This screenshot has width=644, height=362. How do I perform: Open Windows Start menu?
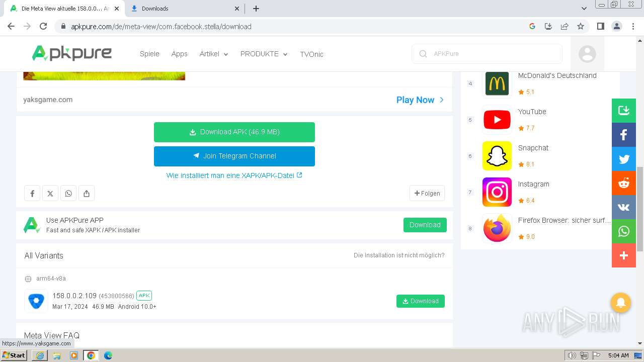pos(14,355)
